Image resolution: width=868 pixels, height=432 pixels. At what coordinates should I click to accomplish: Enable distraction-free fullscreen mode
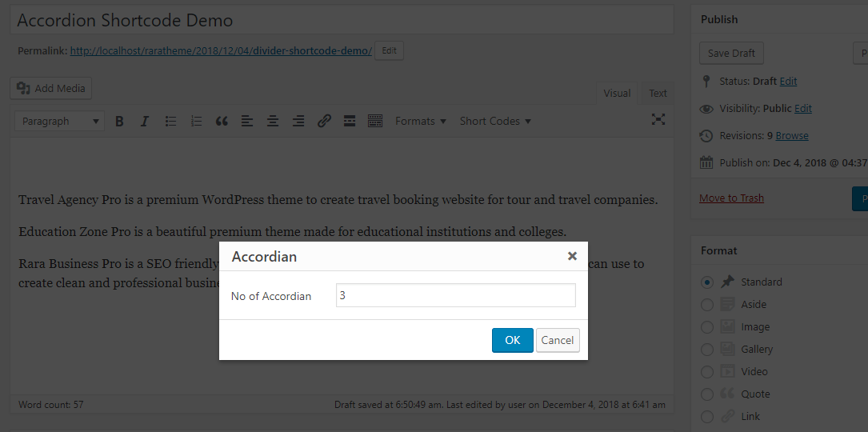point(658,120)
